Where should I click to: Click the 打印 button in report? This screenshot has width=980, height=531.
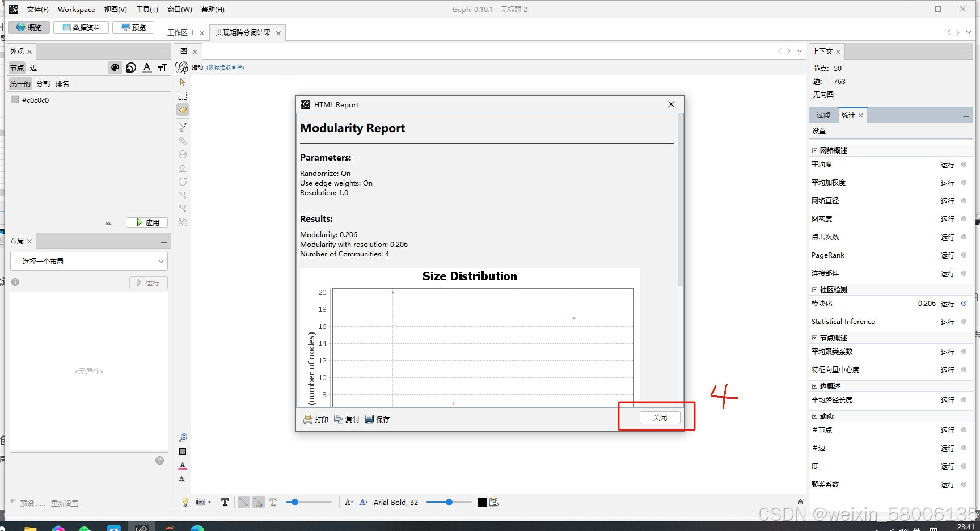point(316,419)
